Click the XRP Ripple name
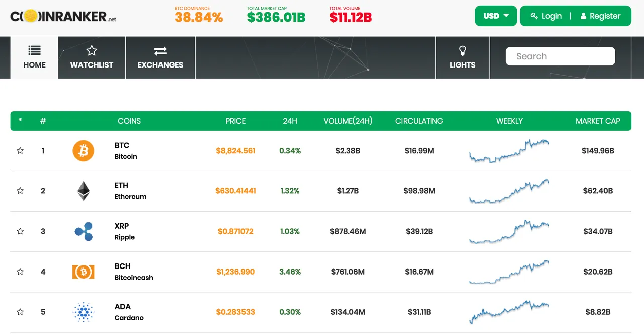The width and height of the screenshot is (644, 335). pyautogui.click(x=125, y=231)
